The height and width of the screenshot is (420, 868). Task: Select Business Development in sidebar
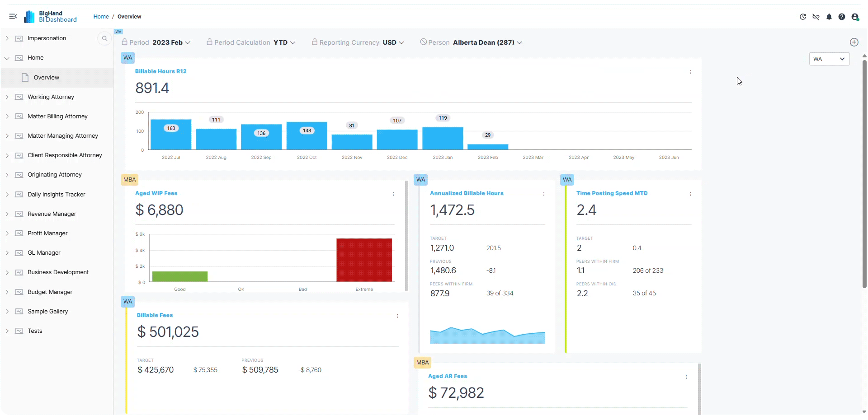point(58,272)
